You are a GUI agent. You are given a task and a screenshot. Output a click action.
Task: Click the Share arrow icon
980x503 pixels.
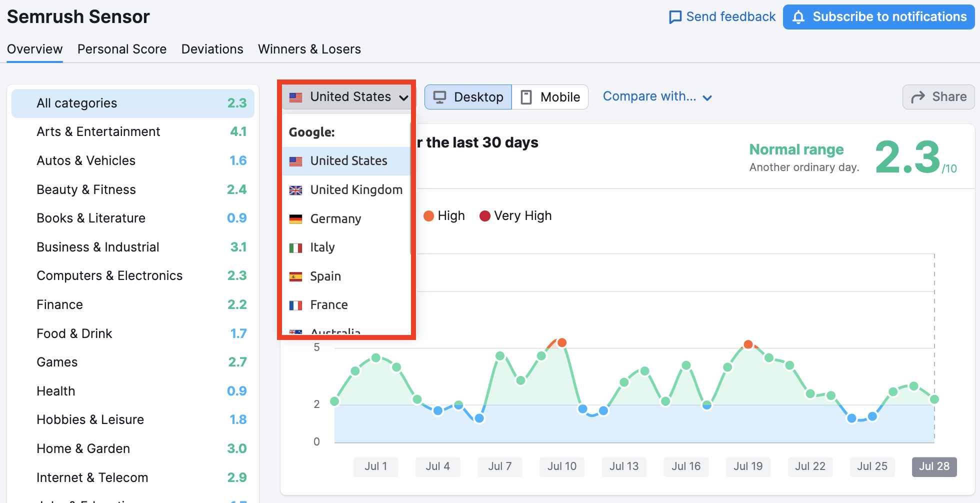point(918,97)
